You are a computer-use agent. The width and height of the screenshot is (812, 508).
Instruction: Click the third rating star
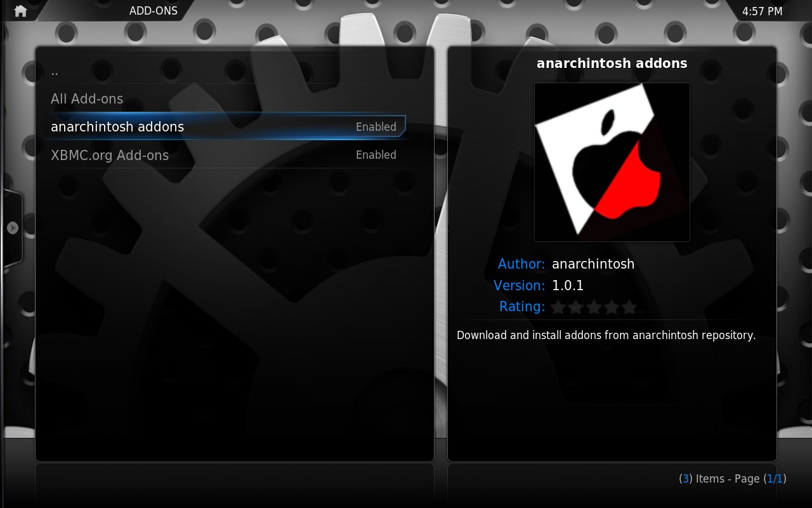click(594, 308)
